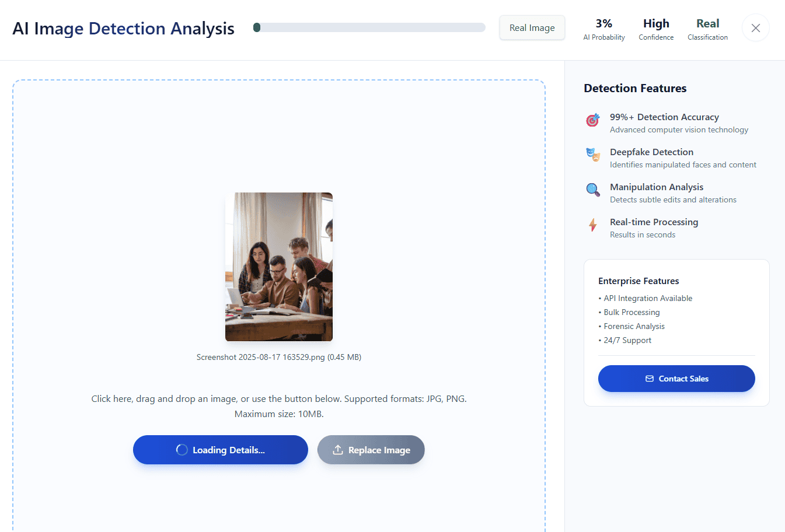The width and height of the screenshot is (785, 532).
Task: Close the analysis panel with X
Action: click(x=756, y=28)
